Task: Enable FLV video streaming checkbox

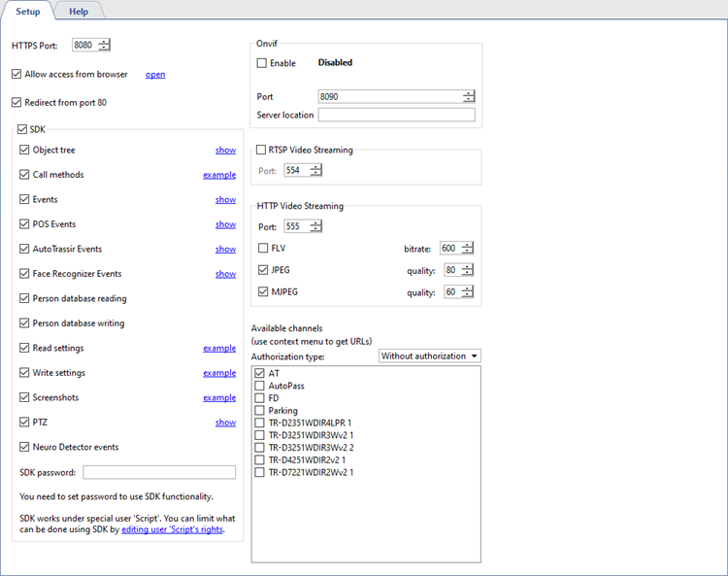Action: [x=263, y=249]
